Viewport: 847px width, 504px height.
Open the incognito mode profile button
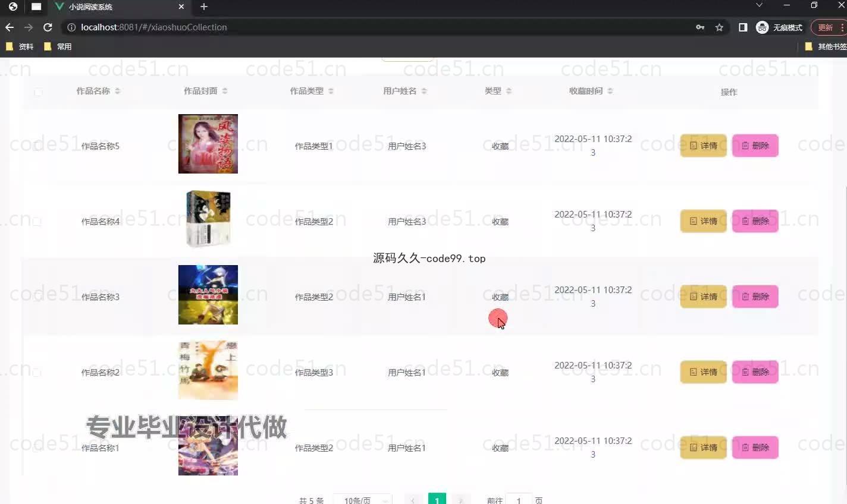pos(779,27)
